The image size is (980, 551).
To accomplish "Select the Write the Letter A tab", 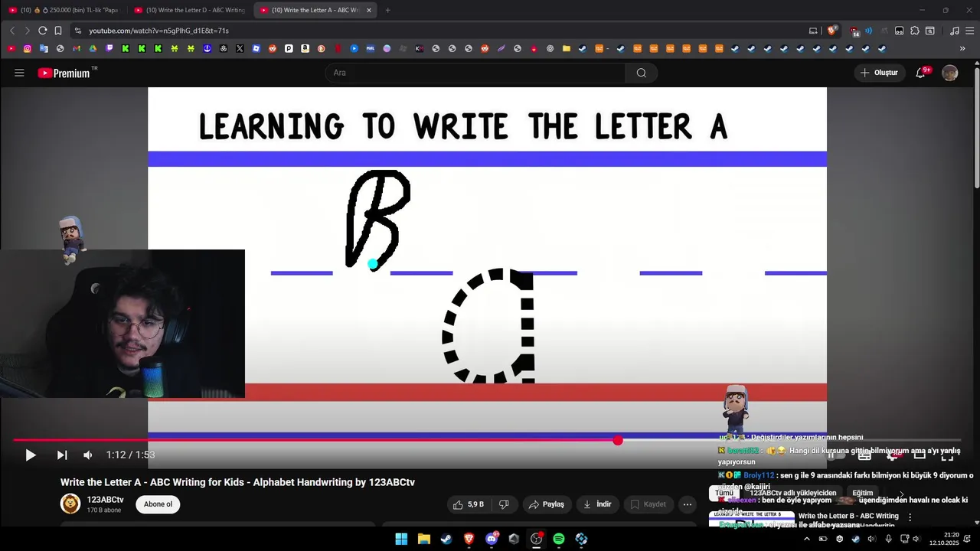I will pyautogui.click(x=314, y=10).
